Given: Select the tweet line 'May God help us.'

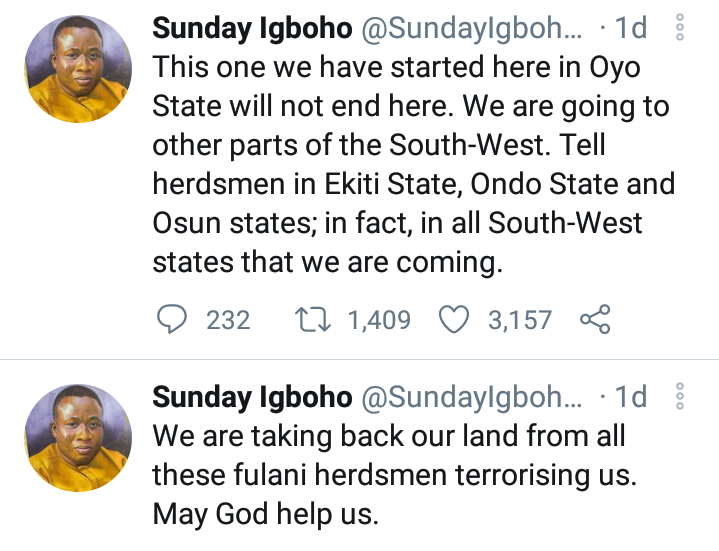Looking at the screenshot, I should coord(265,514).
